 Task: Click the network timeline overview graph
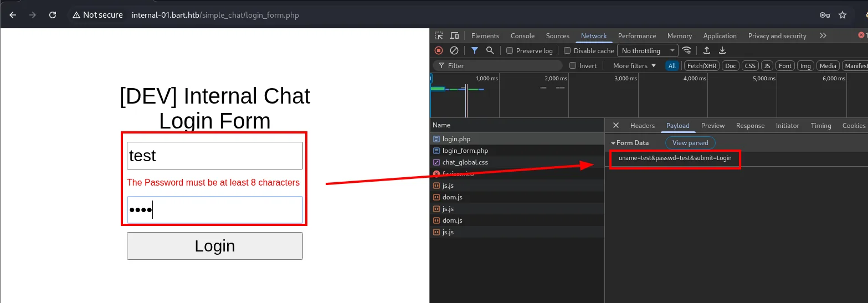pos(649,95)
